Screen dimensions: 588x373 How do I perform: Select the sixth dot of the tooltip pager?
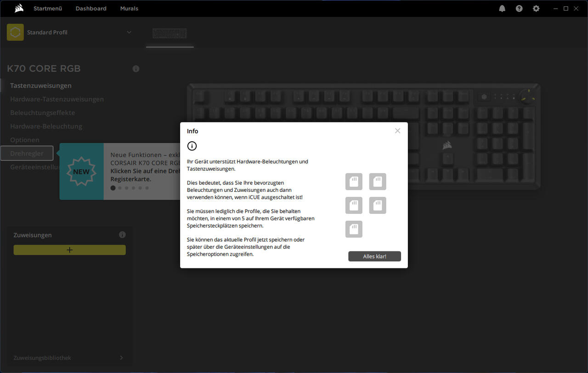coord(147,188)
